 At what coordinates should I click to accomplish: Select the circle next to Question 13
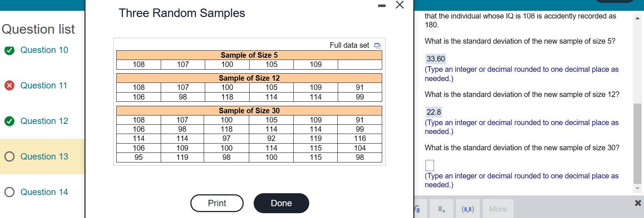(9, 157)
